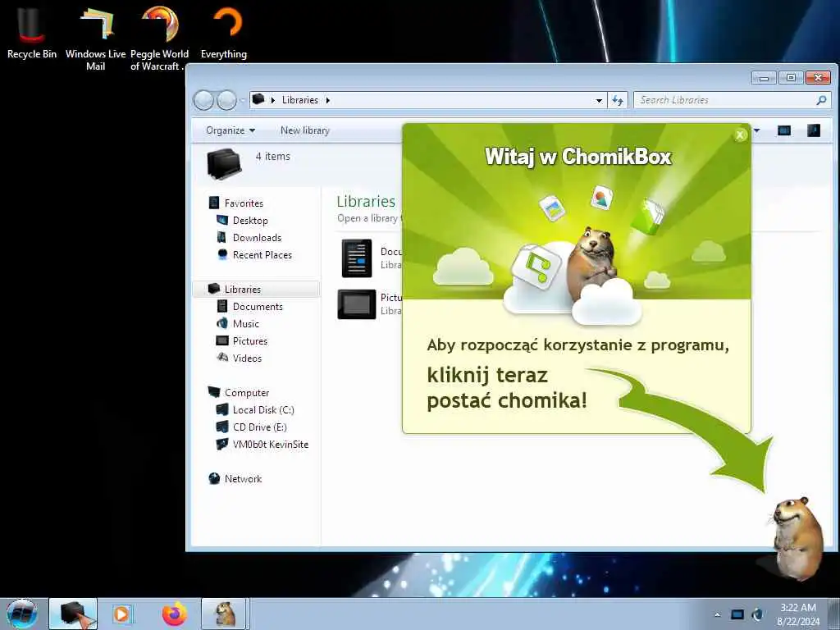Click the Explorer Back navigation button
This screenshot has width=840, height=630.
pyautogui.click(x=203, y=100)
